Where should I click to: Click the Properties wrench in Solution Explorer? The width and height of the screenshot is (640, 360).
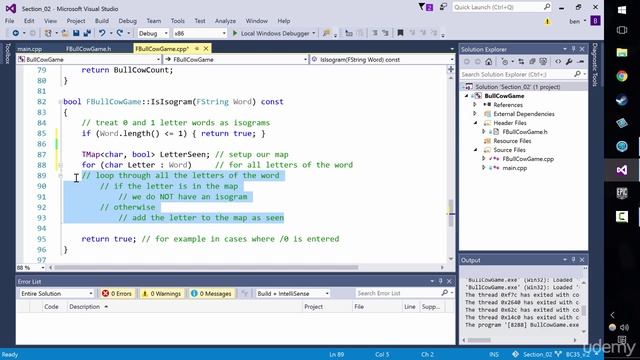569,62
